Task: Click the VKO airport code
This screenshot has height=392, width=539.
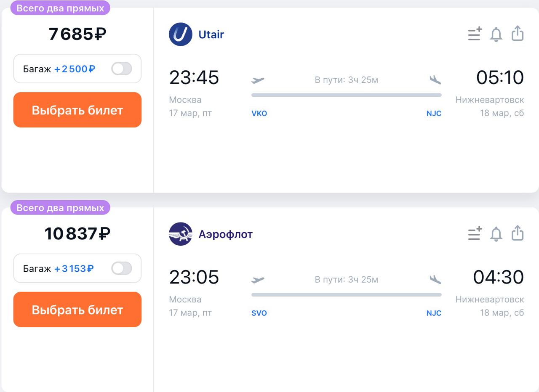Action: point(259,114)
